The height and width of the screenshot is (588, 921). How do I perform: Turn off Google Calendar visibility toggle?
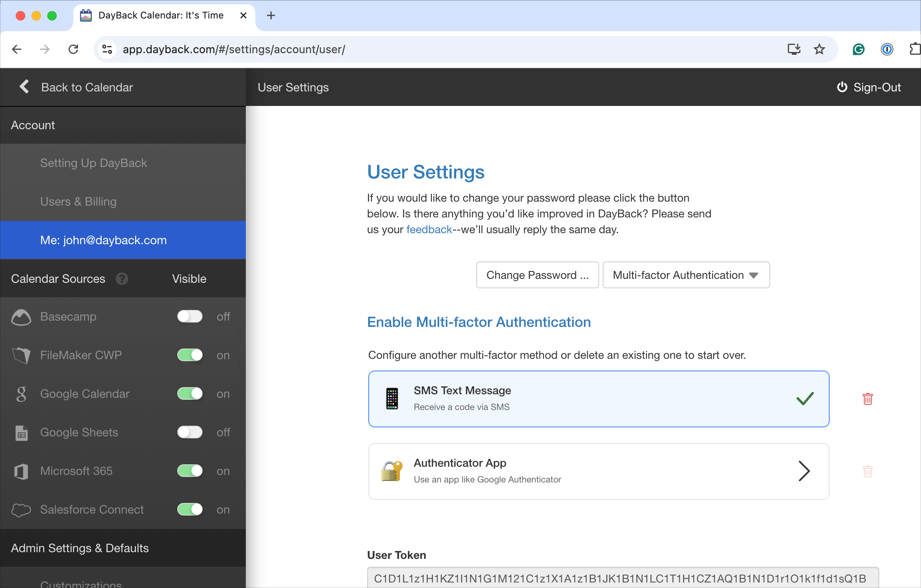[190, 394]
